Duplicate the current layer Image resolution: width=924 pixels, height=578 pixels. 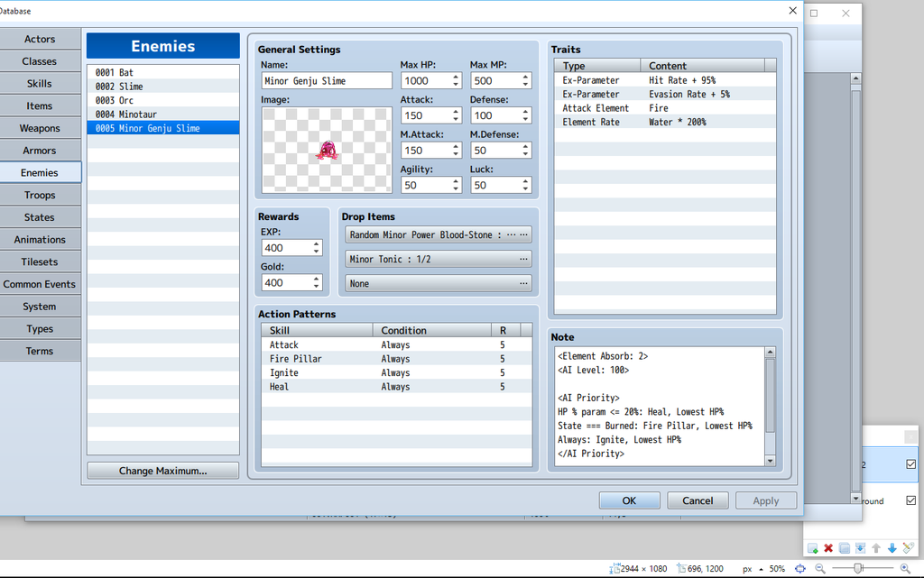(x=844, y=548)
